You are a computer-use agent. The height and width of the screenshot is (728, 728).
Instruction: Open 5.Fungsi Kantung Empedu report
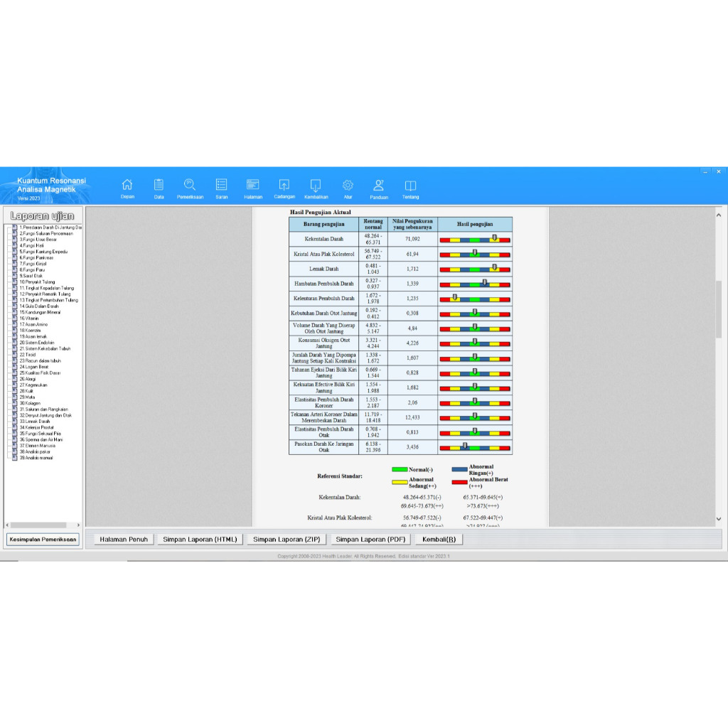click(x=43, y=252)
